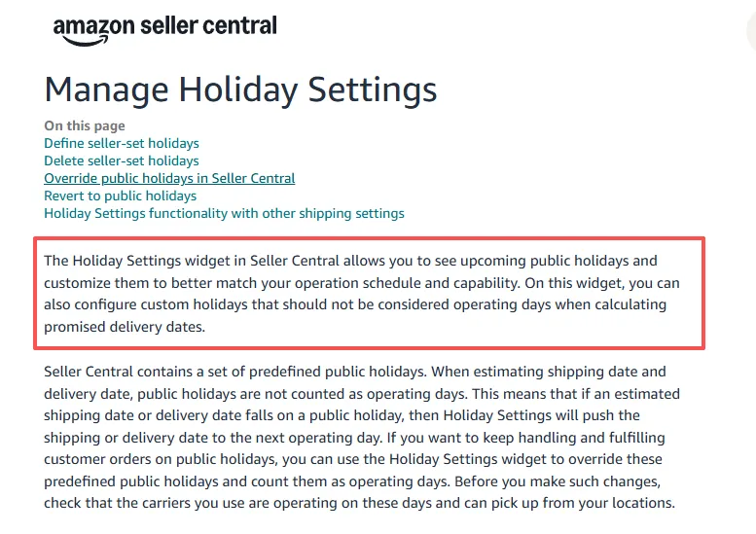
Task: Click the Manage Holiday Settings heading
Action: coord(240,89)
